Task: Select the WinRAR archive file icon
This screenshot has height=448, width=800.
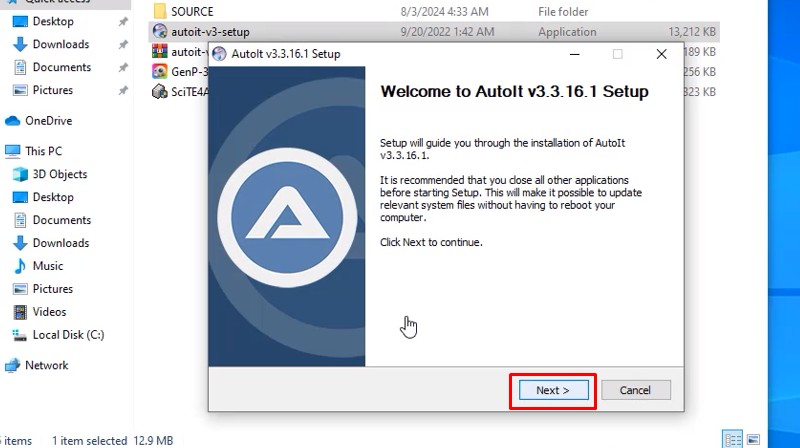Action: [x=159, y=51]
